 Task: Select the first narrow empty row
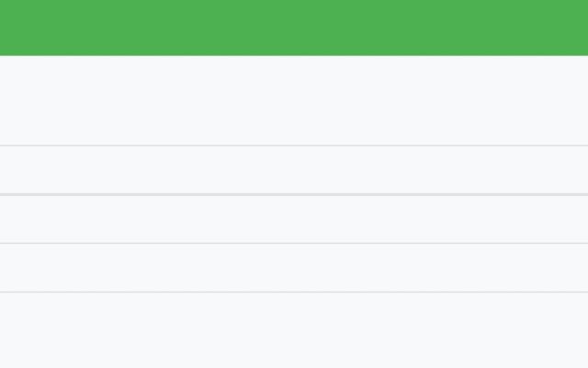(294, 170)
